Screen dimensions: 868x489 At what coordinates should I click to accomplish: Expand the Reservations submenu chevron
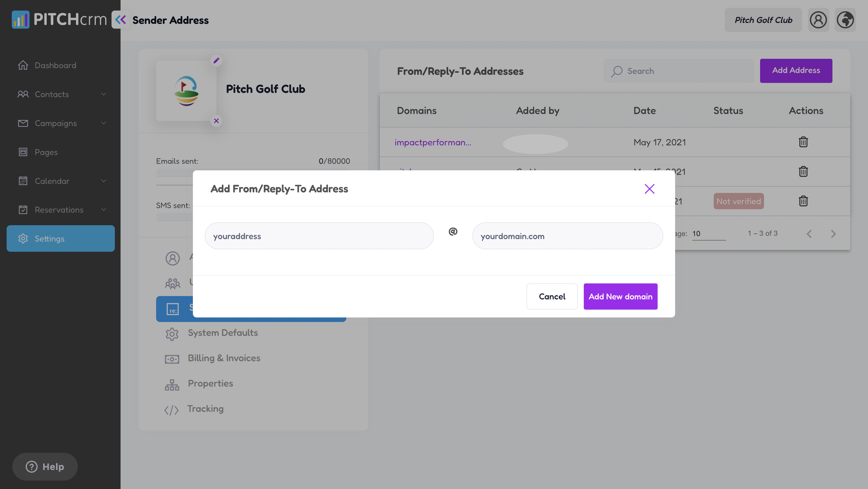(x=104, y=210)
